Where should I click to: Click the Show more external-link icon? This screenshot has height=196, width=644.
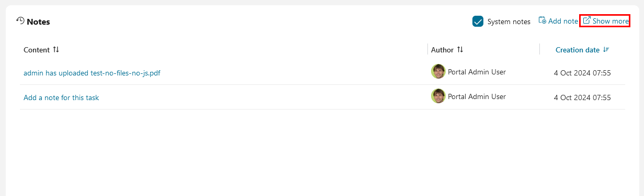586,20
